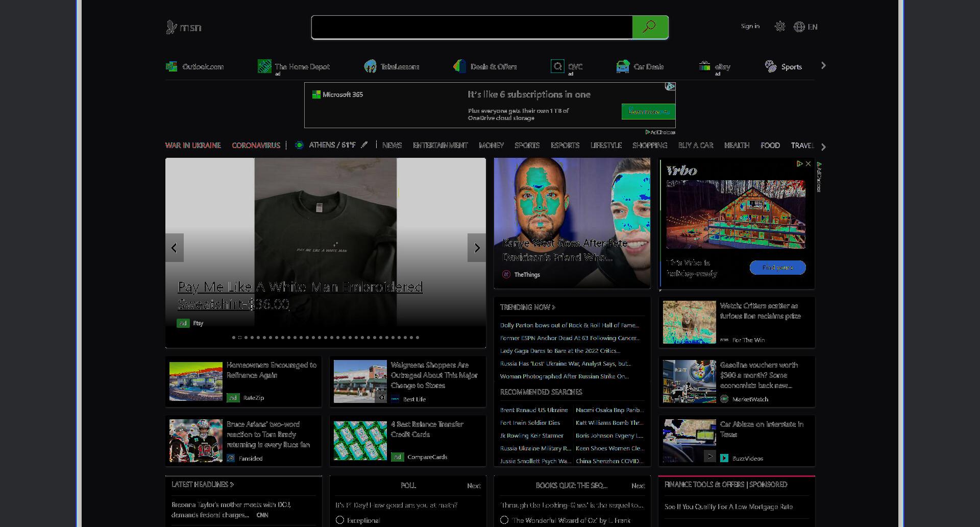Image resolution: width=980 pixels, height=527 pixels.
Task: Edit weather location with the pencil icon
Action: (x=364, y=145)
